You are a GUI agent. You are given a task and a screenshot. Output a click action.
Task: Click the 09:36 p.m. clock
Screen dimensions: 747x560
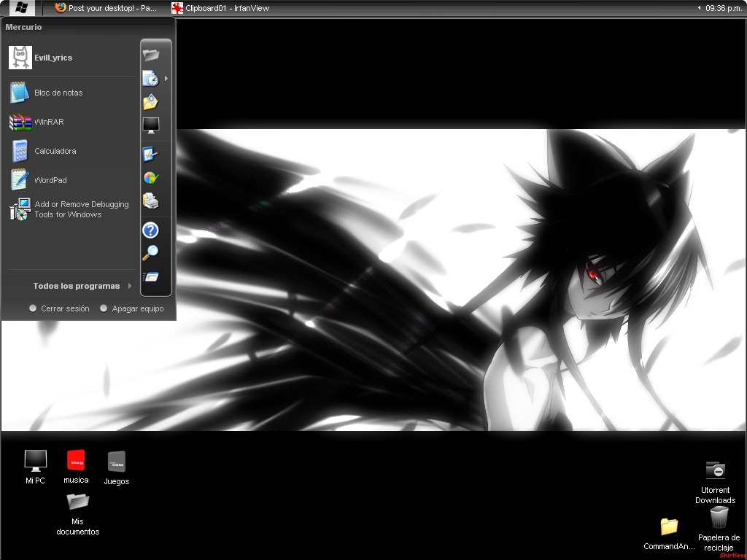pyautogui.click(x=723, y=8)
